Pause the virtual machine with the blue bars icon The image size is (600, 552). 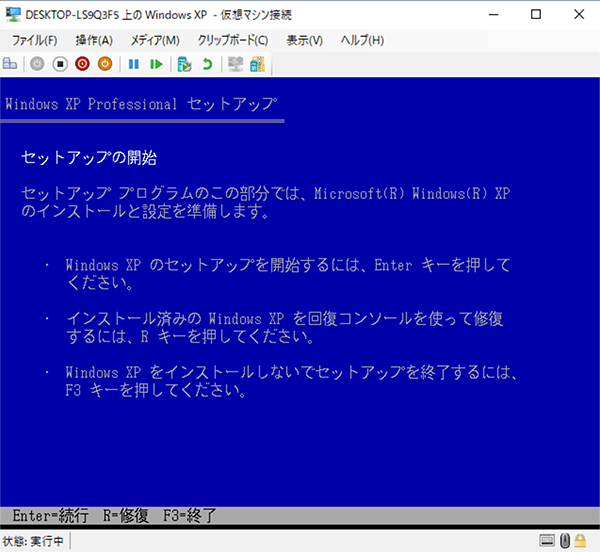pyautogui.click(x=134, y=64)
